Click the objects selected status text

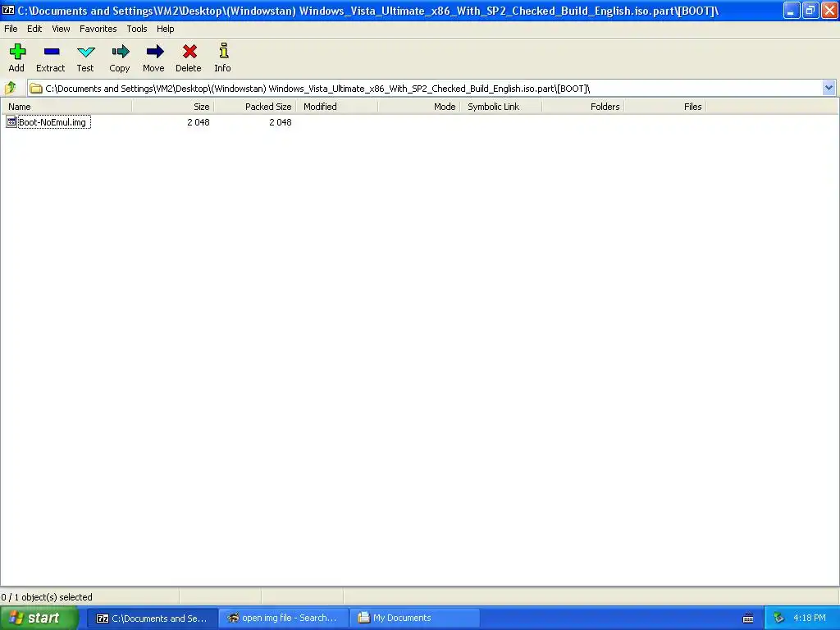pos(47,597)
